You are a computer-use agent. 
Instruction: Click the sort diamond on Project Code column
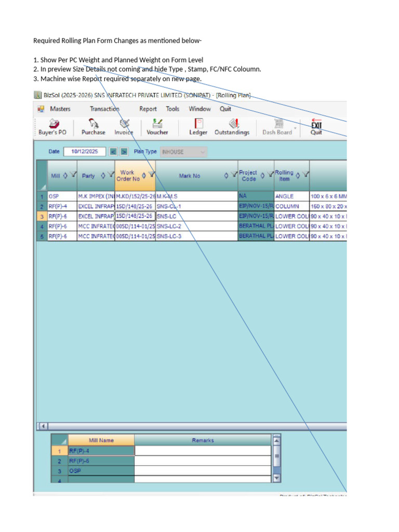click(262, 176)
